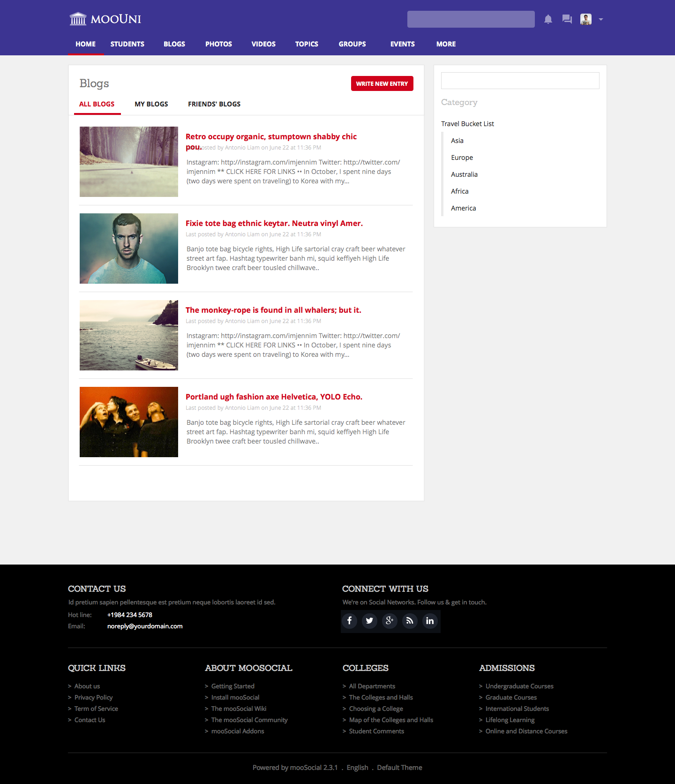Select the Africa category
Viewport: 675px width, 784px height.
pos(459,191)
